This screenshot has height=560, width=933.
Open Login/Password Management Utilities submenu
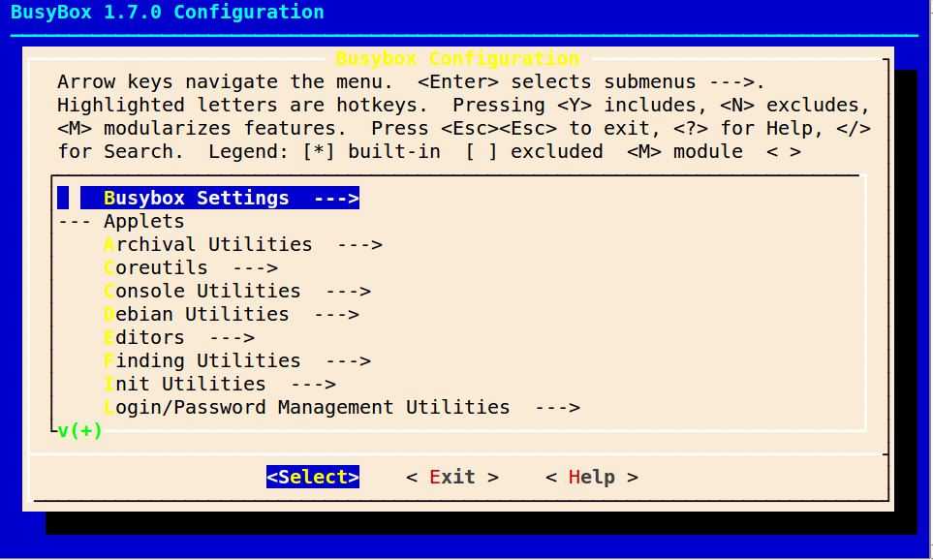coord(342,407)
